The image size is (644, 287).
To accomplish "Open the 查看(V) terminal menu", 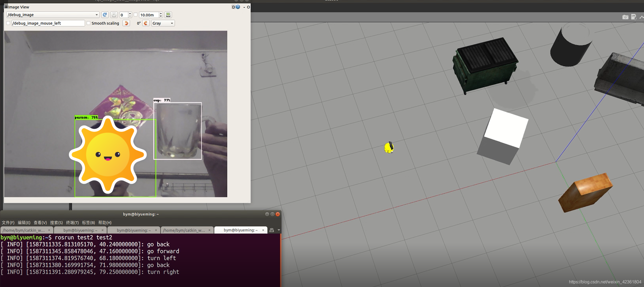I will (x=40, y=223).
